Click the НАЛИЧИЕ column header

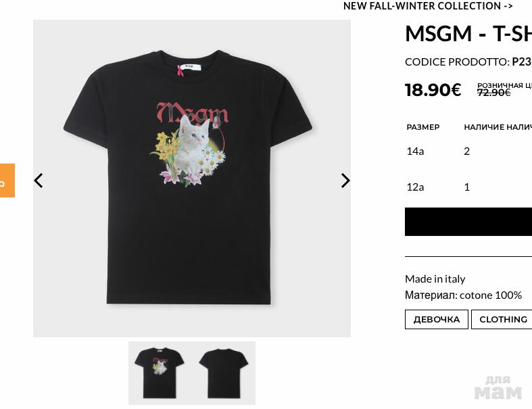(x=483, y=127)
